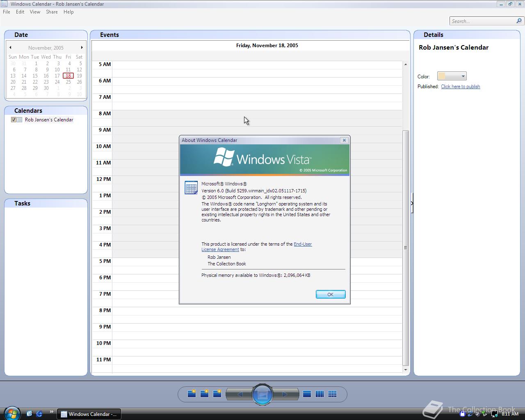Viewport: 525px width, 420px height.
Task: Go to the next day with right arrow
Action: click(285, 394)
